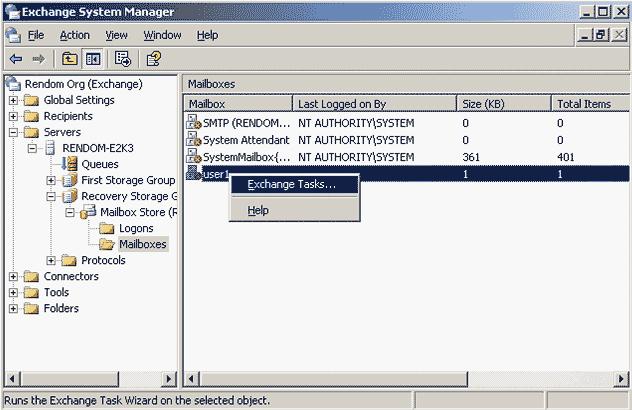Viewport: 632px width, 410px height.
Task: Open the Action menu
Action: tap(74, 35)
